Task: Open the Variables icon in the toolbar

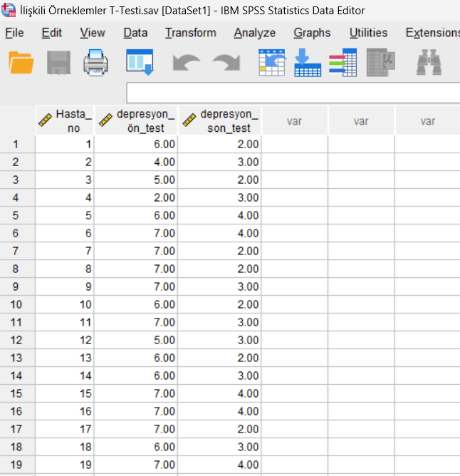Action: point(343,63)
